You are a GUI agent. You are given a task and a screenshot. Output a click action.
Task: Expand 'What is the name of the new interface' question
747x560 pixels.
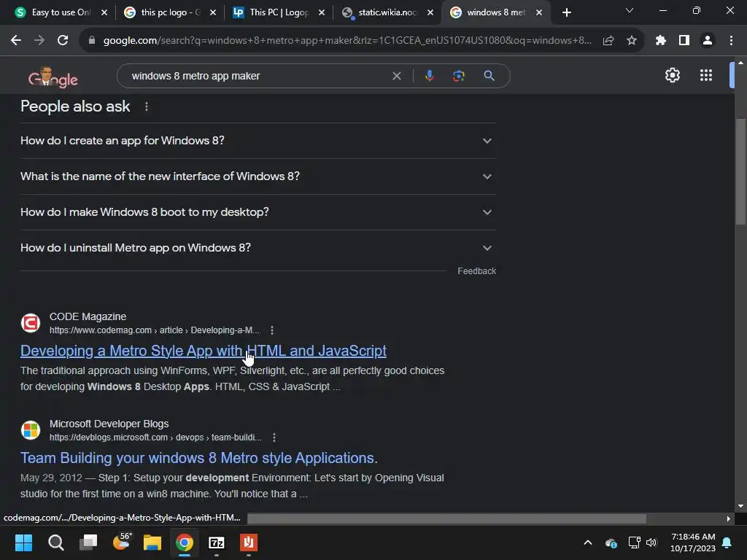click(x=258, y=176)
